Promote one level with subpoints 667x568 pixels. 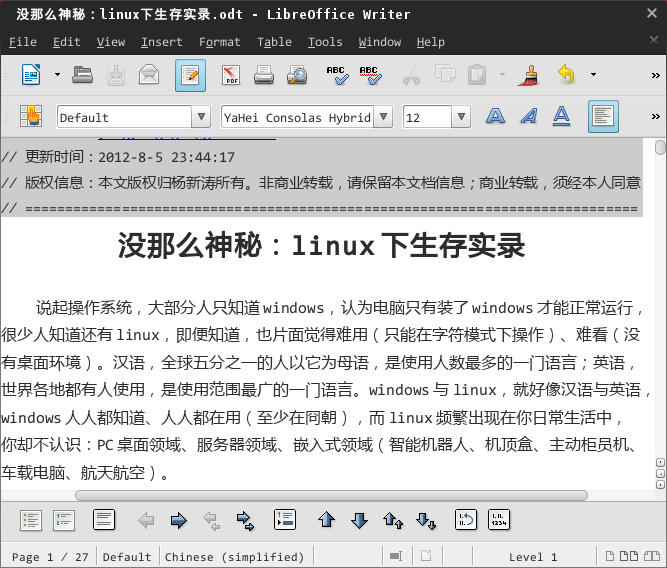tap(212, 520)
